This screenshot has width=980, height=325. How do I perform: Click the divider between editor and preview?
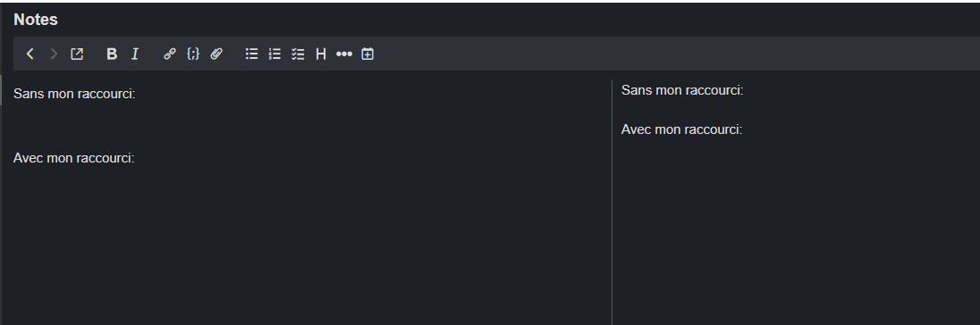(x=612, y=202)
